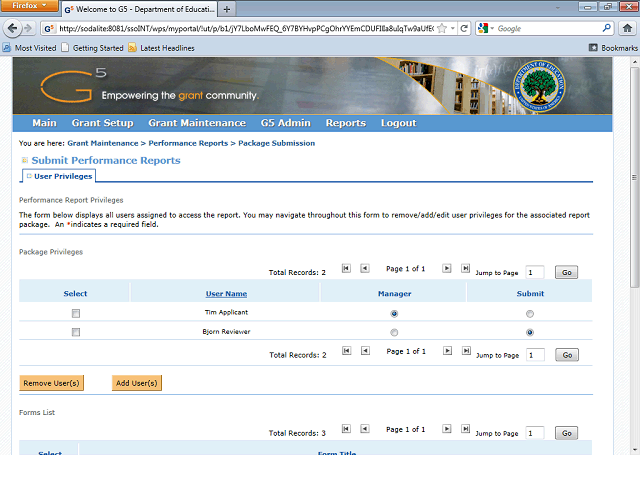Follow the Package Submission breadcrumb link
Image resolution: width=640 pixels, height=480 pixels.
[x=276, y=143]
